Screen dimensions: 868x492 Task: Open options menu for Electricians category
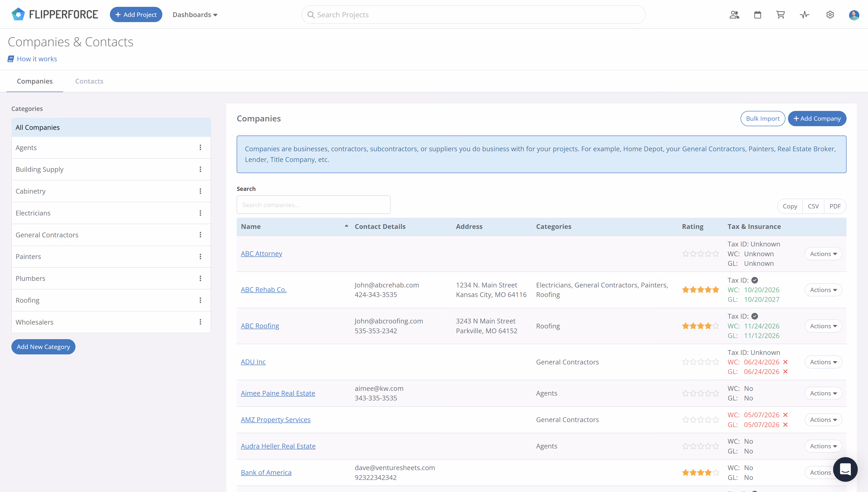[200, 213]
